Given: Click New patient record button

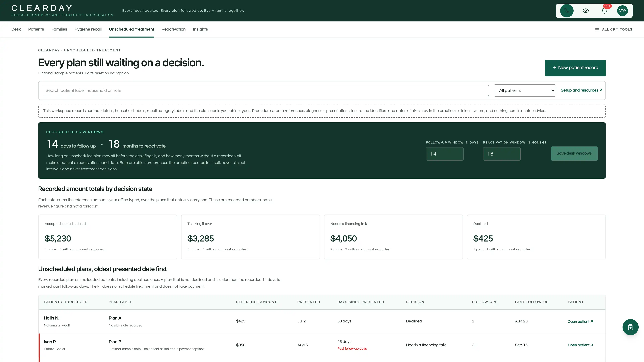Looking at the screenshot, I should (x=575, y=68).
